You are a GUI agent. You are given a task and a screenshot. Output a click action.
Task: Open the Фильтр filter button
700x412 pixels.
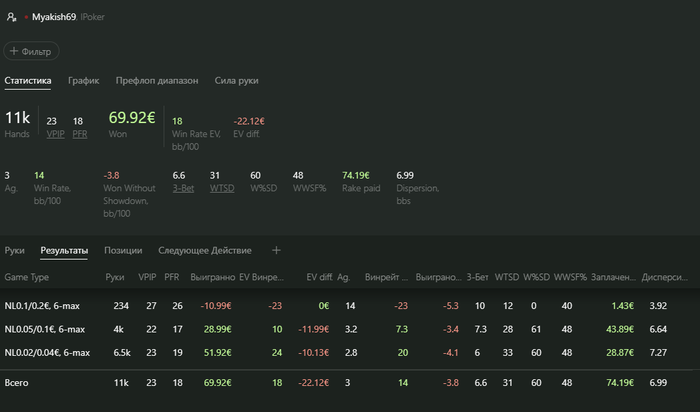[x=32, y=50]
